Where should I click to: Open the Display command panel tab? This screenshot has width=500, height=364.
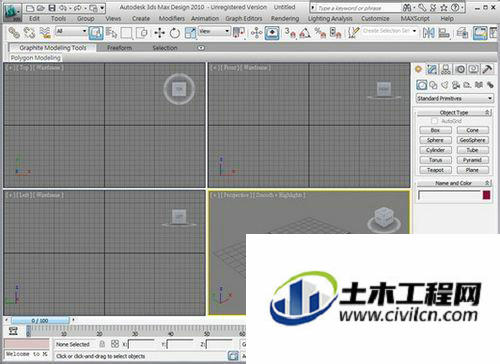coord(474,69)
